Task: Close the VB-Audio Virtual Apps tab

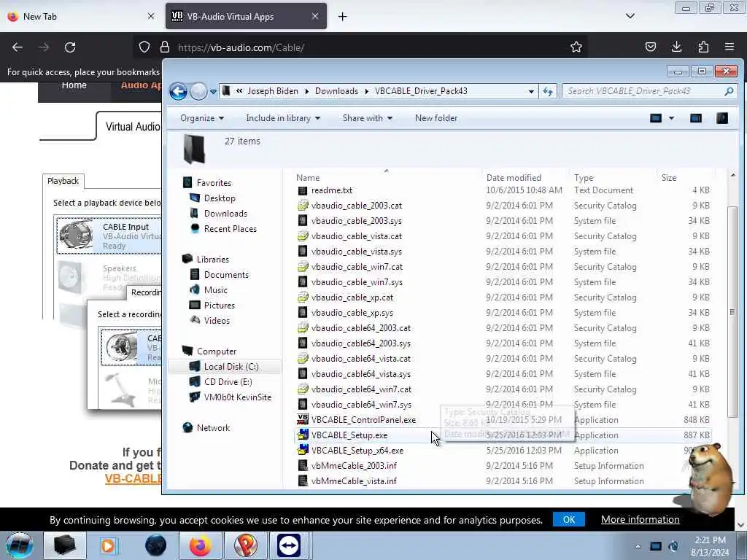Action: pyautogui.click(x=315, y=16)
